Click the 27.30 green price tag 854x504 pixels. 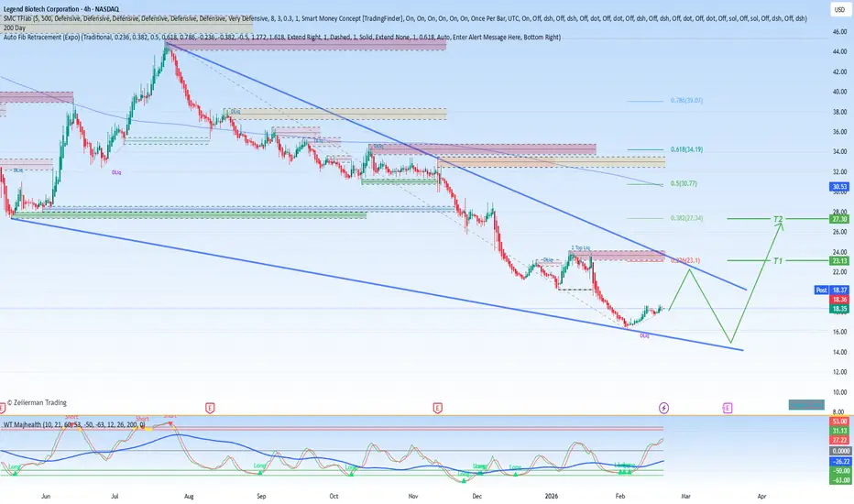(x=838, y=219)
